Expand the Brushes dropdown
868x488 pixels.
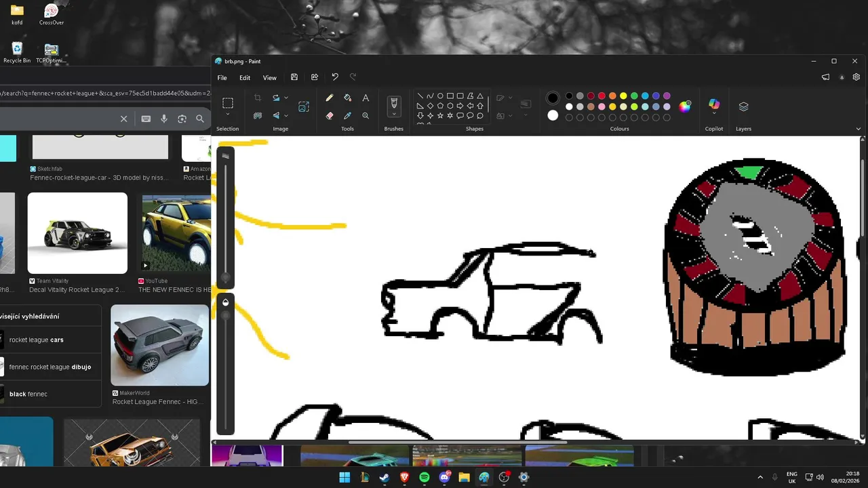coord(393,115)
